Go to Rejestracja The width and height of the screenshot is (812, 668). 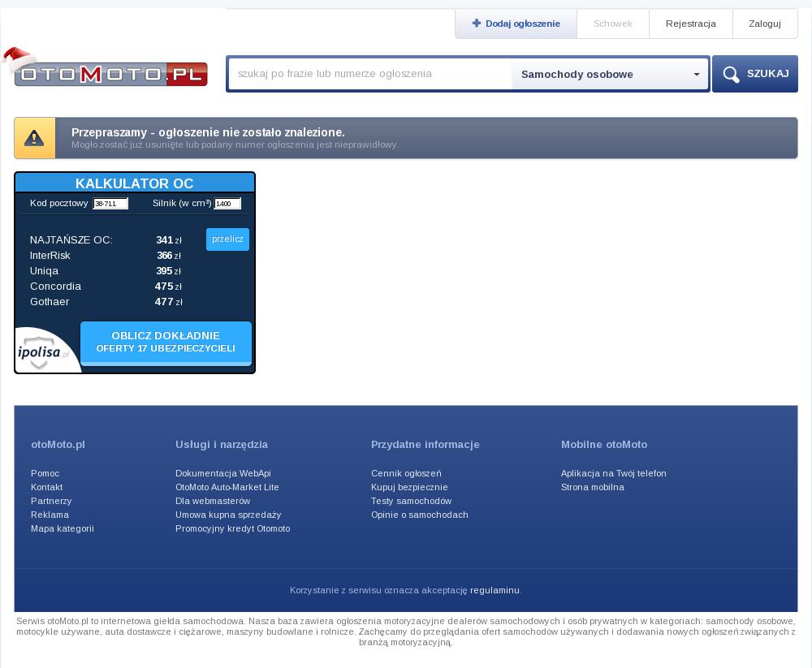[690, 24]
